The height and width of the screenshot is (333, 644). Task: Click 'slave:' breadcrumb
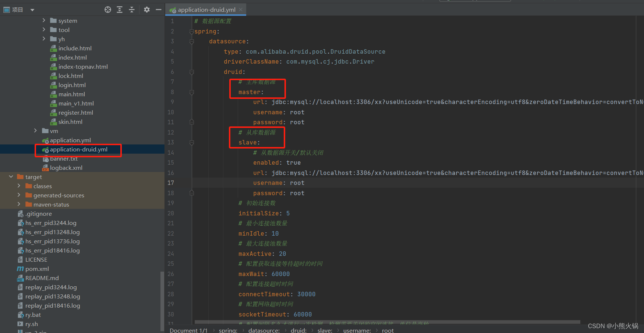point(325,330)
